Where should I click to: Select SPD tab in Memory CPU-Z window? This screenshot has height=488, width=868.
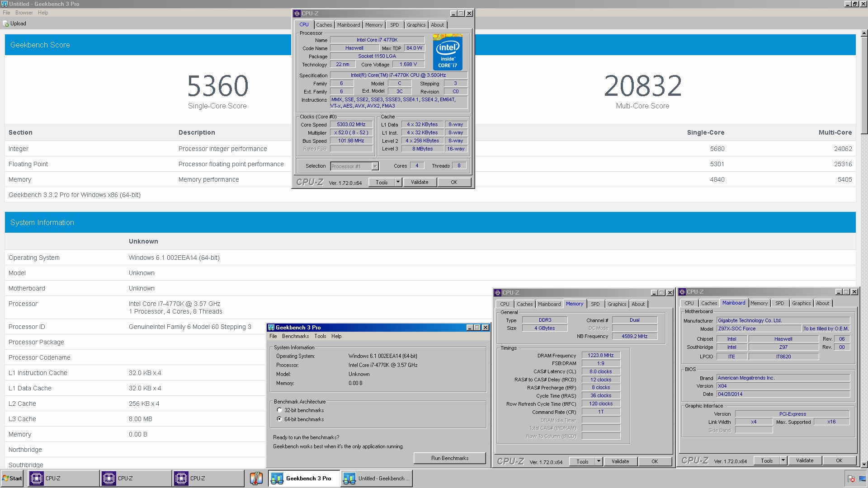pyautogui.click(x=595, y=304)
